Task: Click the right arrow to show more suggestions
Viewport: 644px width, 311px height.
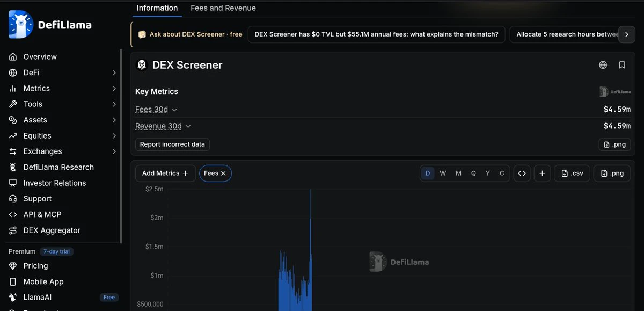Action: 627,34
